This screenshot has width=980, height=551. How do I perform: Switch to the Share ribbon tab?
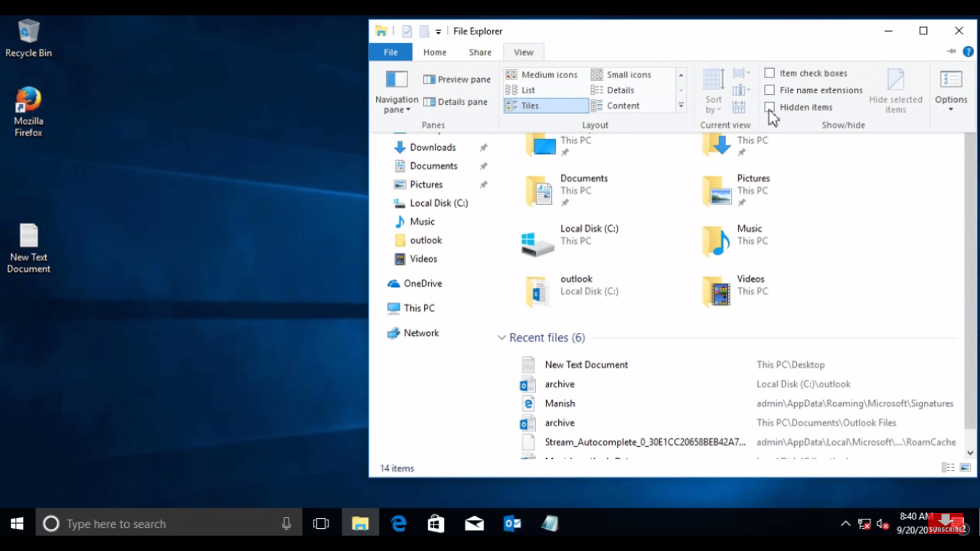pos(479,52)
